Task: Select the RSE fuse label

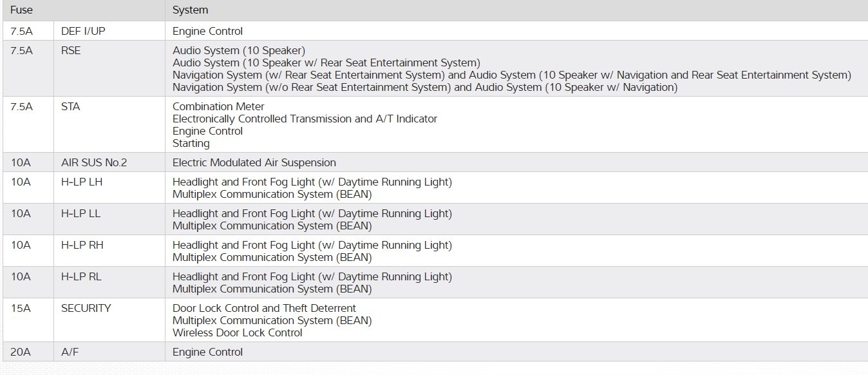Action: tap(71, 50)
